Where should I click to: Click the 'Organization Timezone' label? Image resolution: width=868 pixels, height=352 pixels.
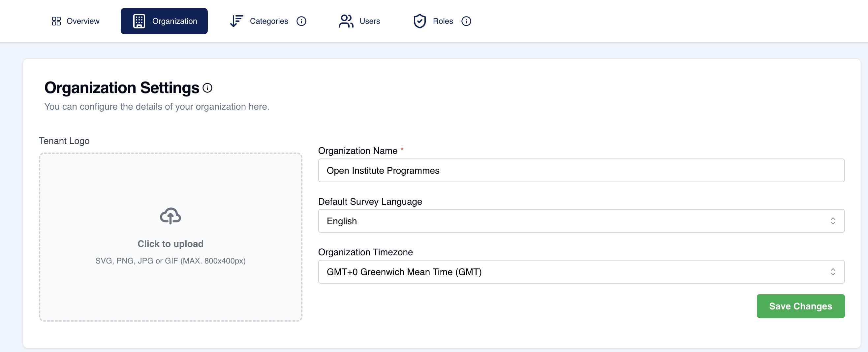[x=365, y=252]
